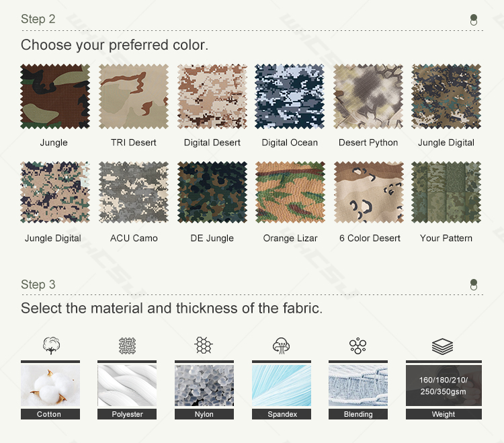Select the spandex icon above the blue fiber photo
The width and height of the screenshot is (504, 443).
click(281, 346)
